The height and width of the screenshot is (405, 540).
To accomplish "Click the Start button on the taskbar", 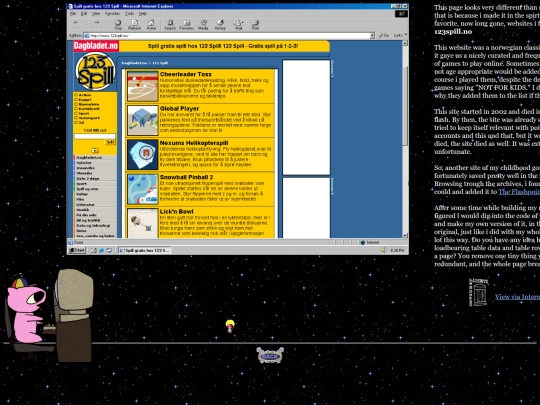I will (77, 250).
